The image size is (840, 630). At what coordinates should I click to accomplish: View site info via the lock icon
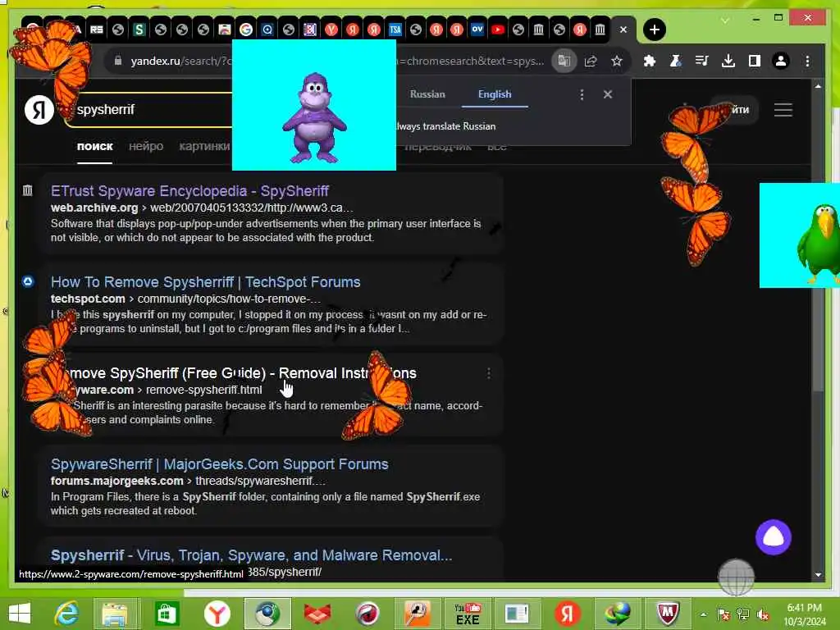pos(118,61)
